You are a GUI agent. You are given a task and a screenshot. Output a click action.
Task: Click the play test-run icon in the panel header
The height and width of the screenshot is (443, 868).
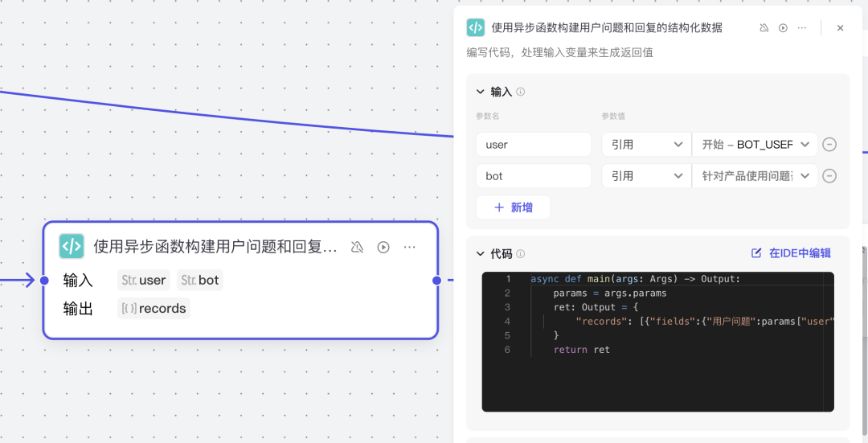pos(783,27)
